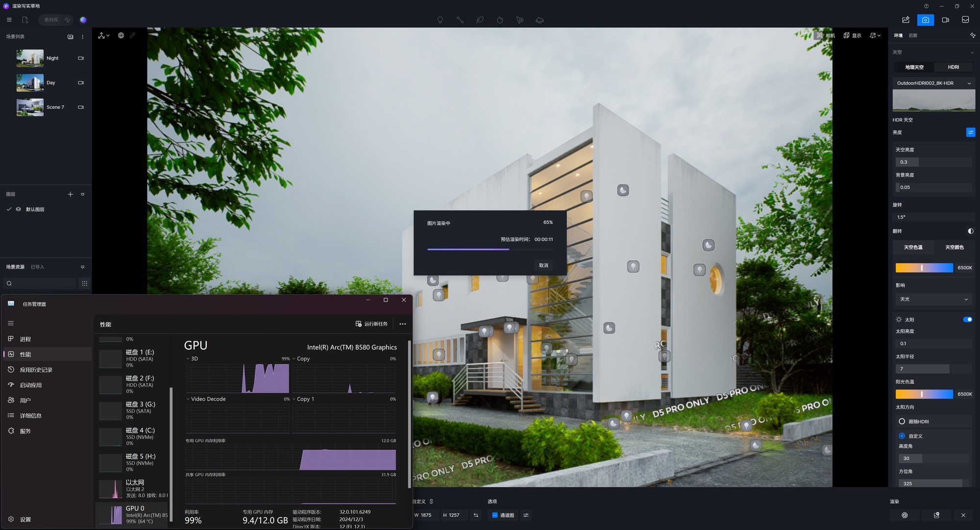This screenshot has width=980, height=530.
Task: Select the scatter brush tool icon
Action: pyautogui.click(x=520, y=20)
